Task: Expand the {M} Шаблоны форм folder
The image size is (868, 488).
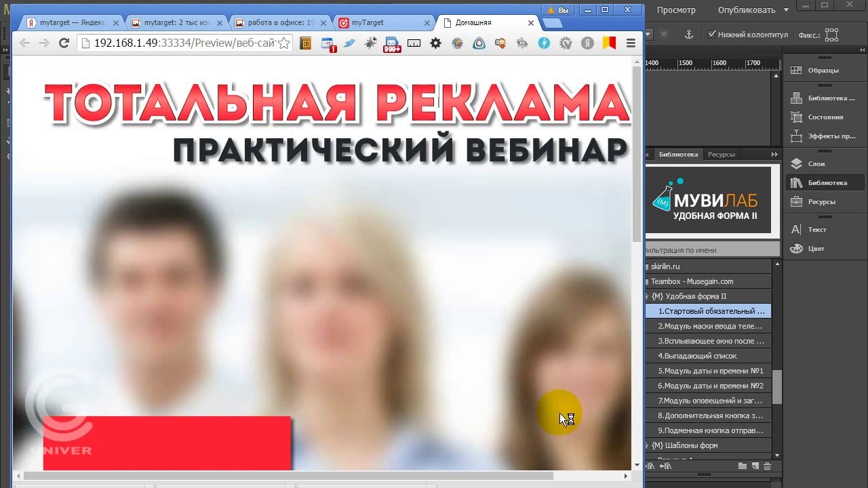Action: pyautogui.click(x=648, y=445)
